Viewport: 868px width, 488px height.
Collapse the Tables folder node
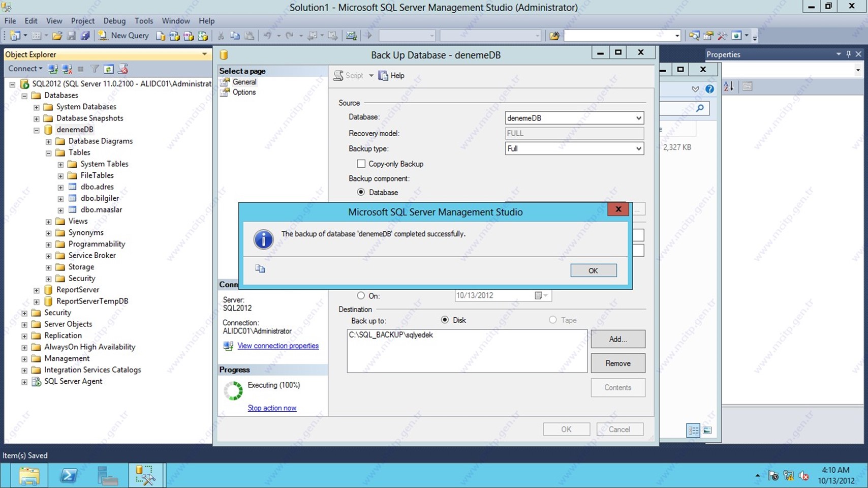point(49,153)
